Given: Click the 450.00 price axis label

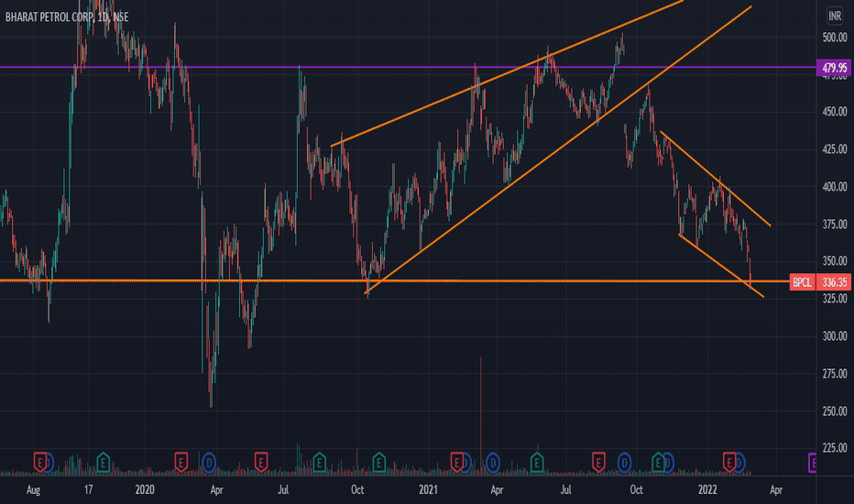Looking at the screenshot, I should point(835,112).
